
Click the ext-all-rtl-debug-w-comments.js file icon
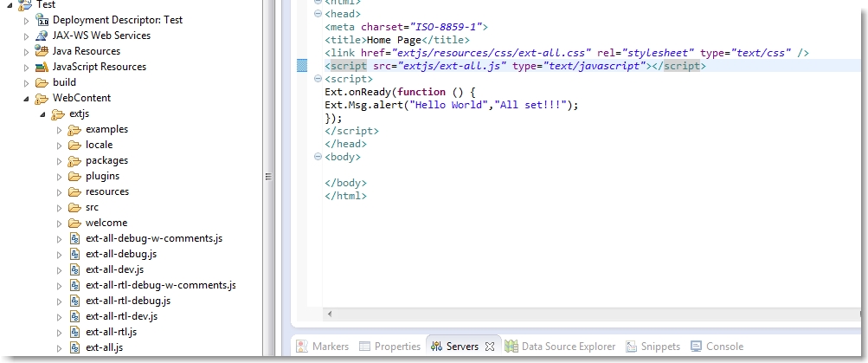(76, 285)
